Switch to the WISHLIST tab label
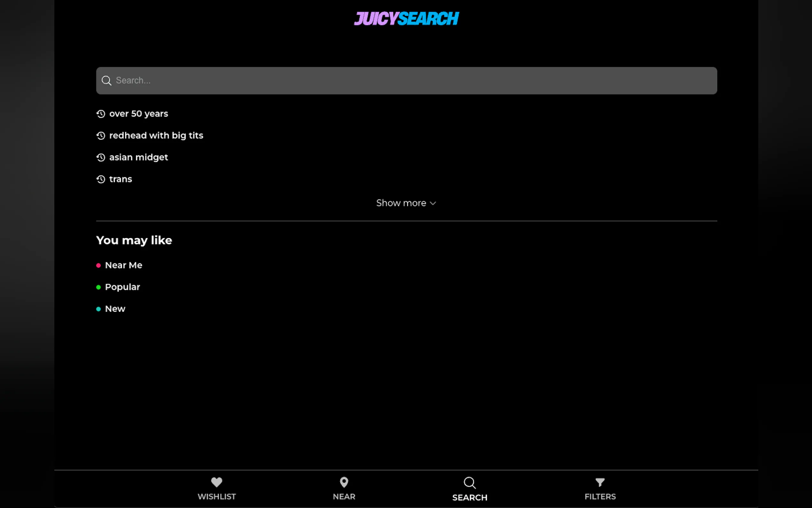This screenshot has height=508, width=812. pos(216,496)
